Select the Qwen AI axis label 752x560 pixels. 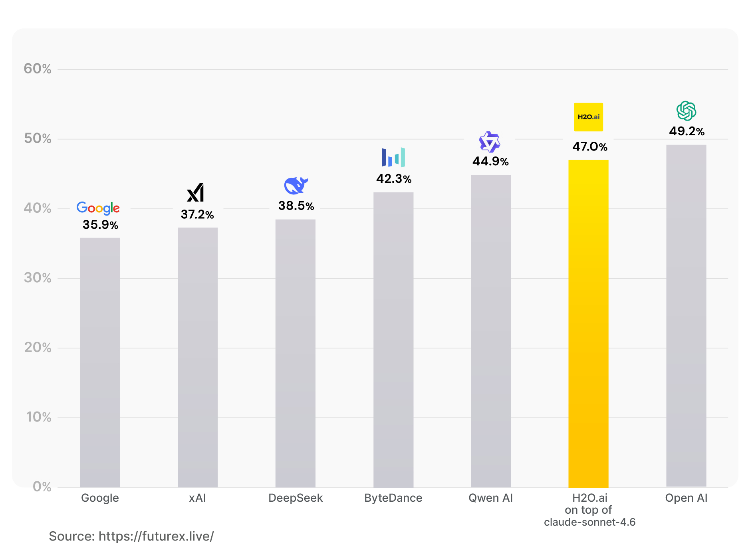pyautogui.click(x=490, y=498)
